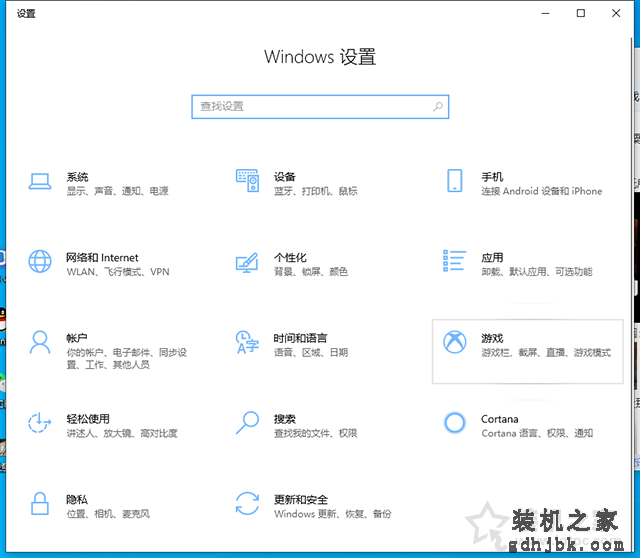Open the 帐户 title
This screenshot has height=558, width=640.
tap(77, 338)
